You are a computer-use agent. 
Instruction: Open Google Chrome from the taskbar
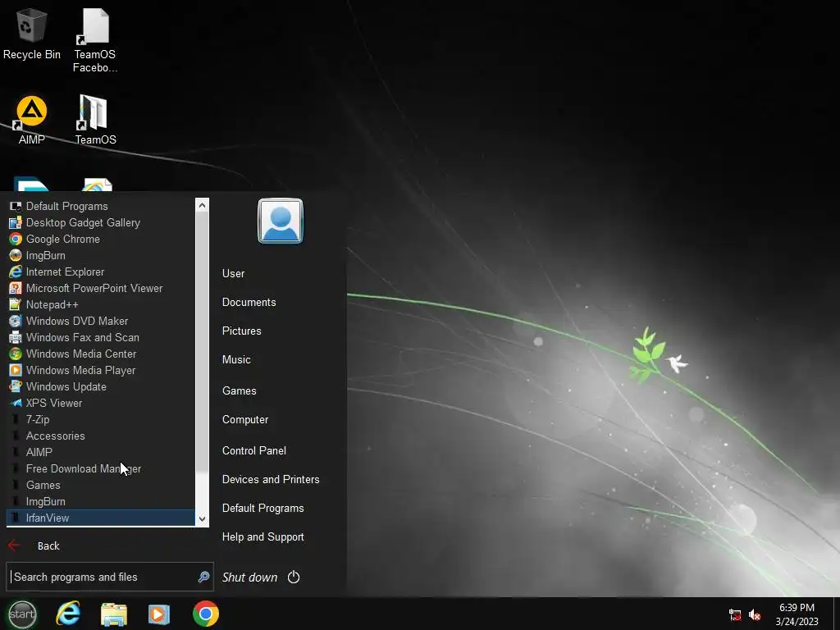206,614
